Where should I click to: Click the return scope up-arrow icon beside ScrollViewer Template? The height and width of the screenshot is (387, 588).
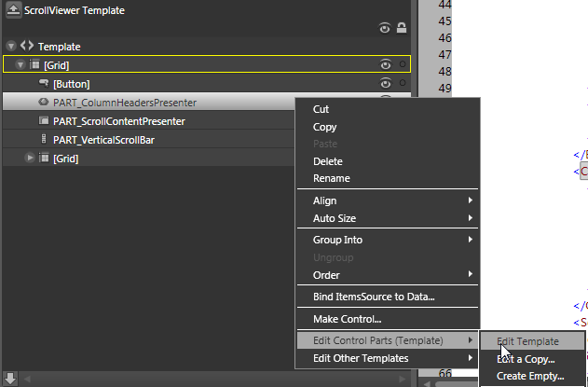pos(13,9)
